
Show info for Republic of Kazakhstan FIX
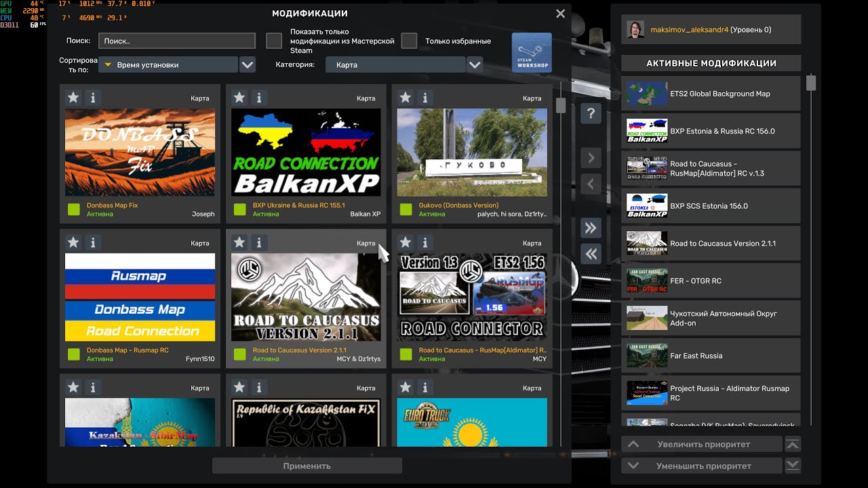(259, 387)
